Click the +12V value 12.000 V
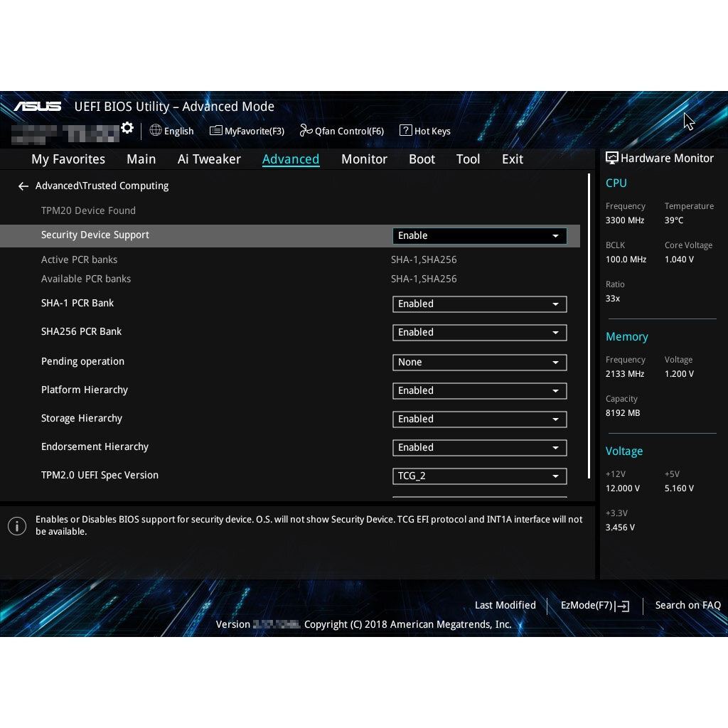 pos(623,488)
